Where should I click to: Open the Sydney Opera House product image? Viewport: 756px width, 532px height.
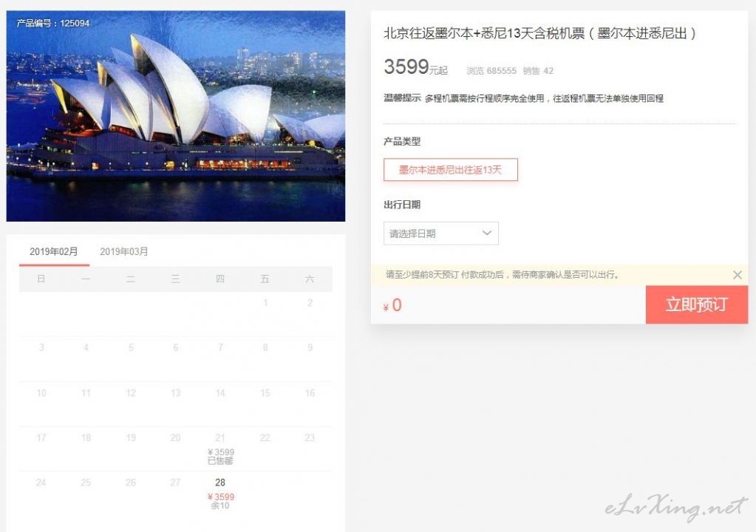[175, 116]
